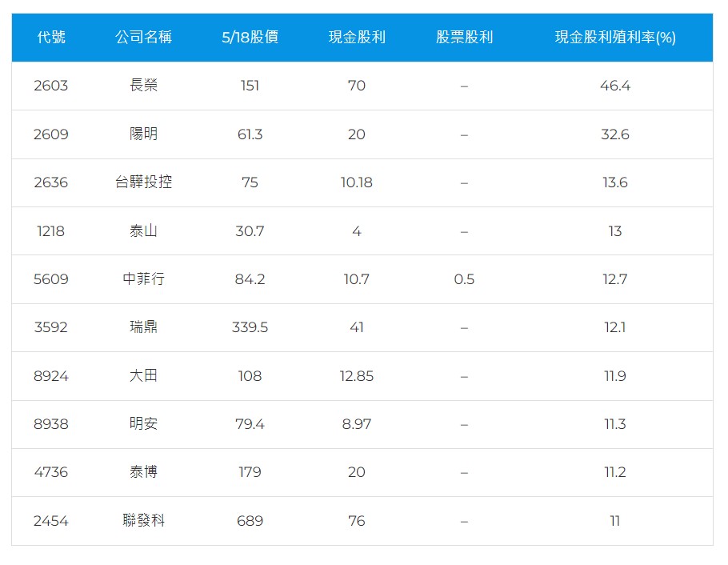Select stock code 8924
This screenshot has height=565, width=728.
point(51,376)
